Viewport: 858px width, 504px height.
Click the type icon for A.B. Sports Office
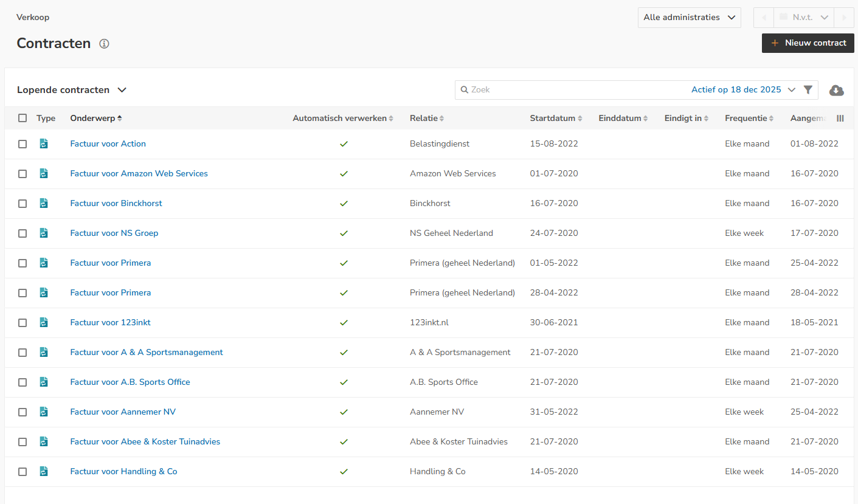click(x=44, y=382)
